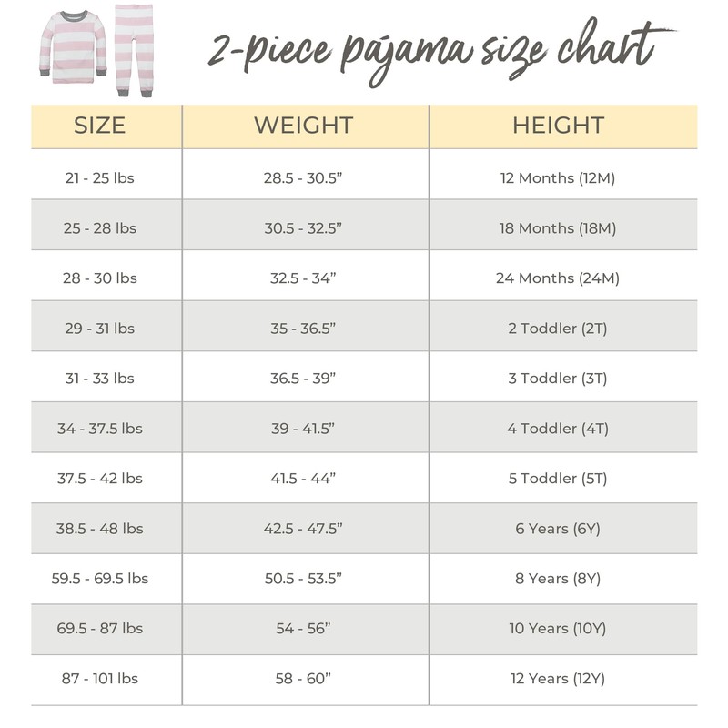Select the "38.5 - 48 lbs" cell
728x728 pixels.
click(100, 529)
